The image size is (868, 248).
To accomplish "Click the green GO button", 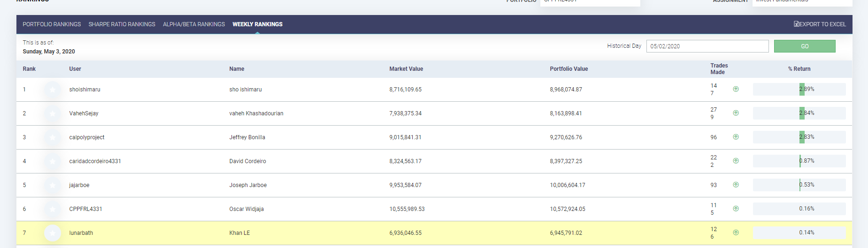I will [x=805, y=46].
